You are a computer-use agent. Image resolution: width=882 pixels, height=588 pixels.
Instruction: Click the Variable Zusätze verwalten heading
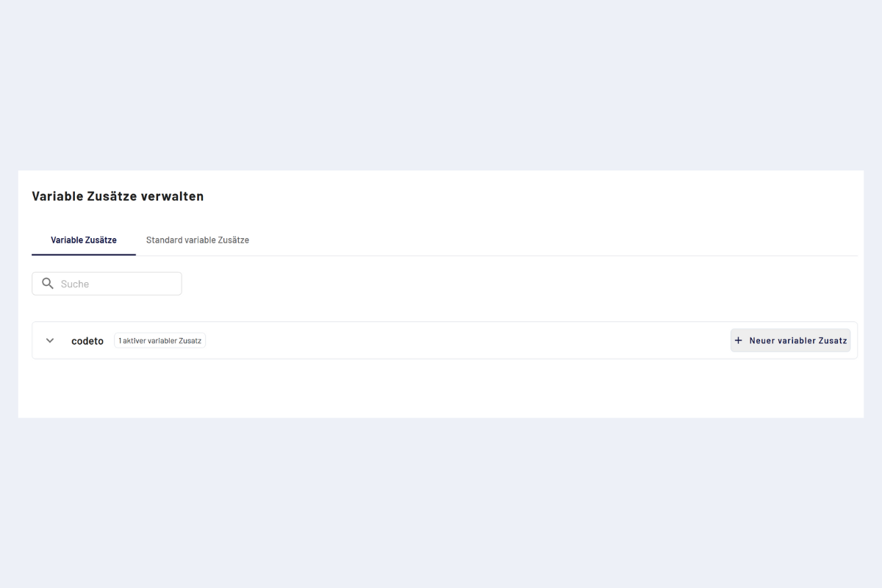coord(118,196)
